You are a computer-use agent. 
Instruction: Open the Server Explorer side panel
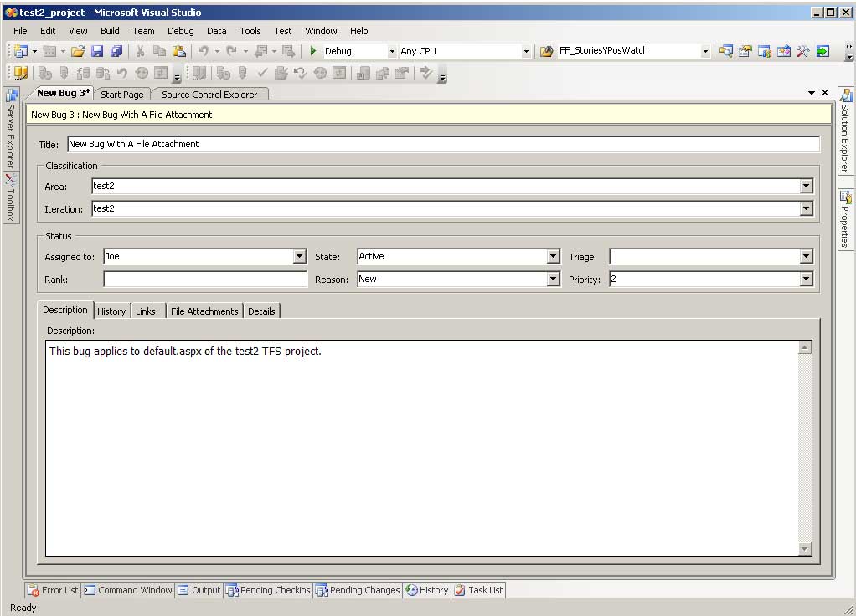[11, 128]
